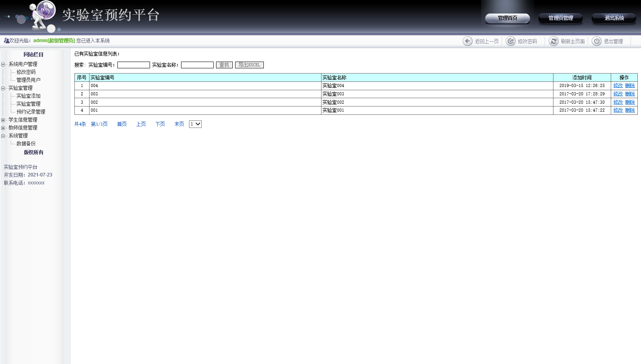Click the 操作 column header

624,77
